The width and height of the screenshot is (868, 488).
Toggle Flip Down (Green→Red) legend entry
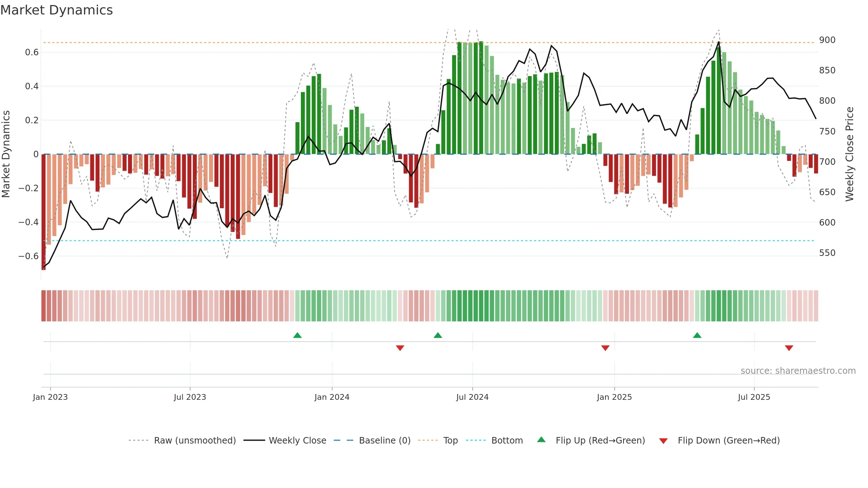pos(719,440)
